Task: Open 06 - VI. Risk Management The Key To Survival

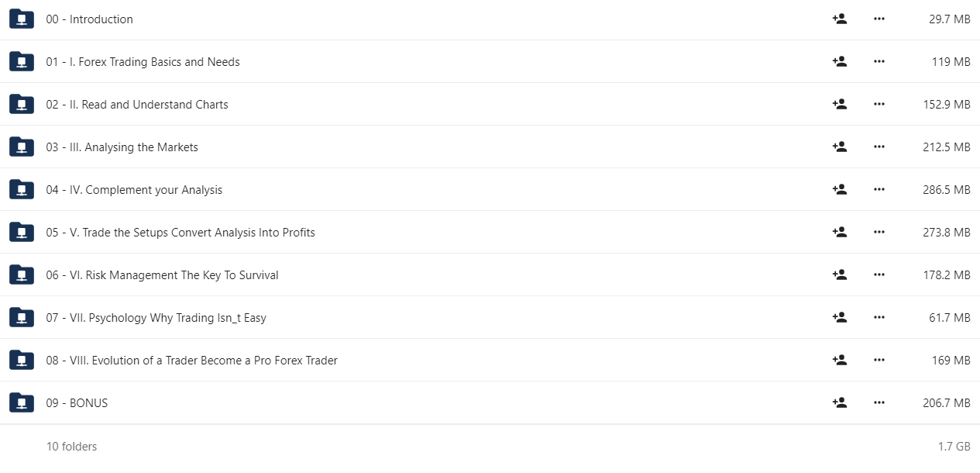Action: [x=162, y=275]
